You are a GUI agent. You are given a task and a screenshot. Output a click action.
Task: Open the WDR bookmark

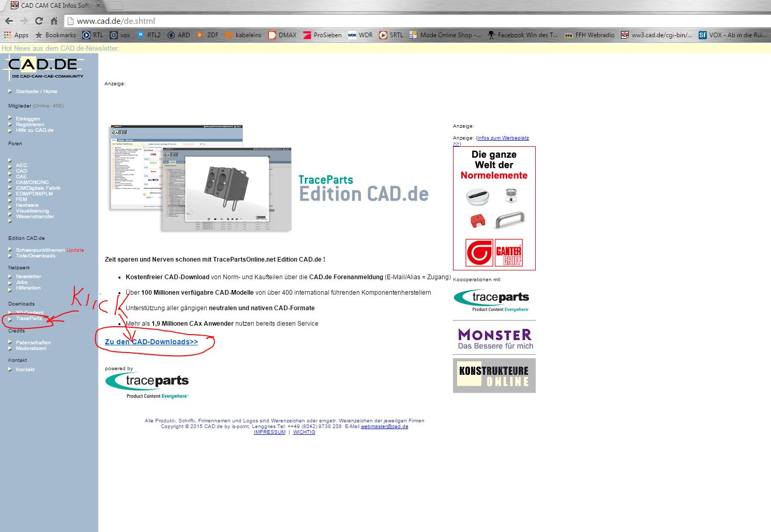click(x=360, y=35)
